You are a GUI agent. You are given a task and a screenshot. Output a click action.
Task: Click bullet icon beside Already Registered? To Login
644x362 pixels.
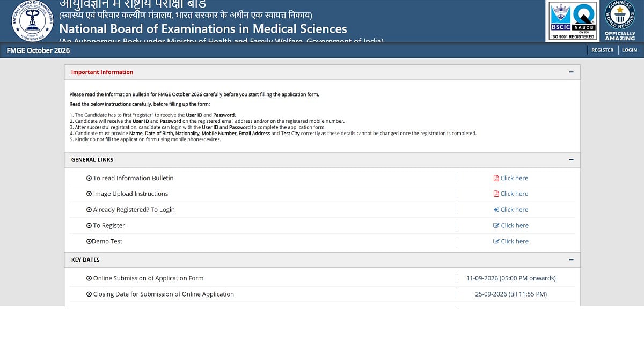click(89, 210)
